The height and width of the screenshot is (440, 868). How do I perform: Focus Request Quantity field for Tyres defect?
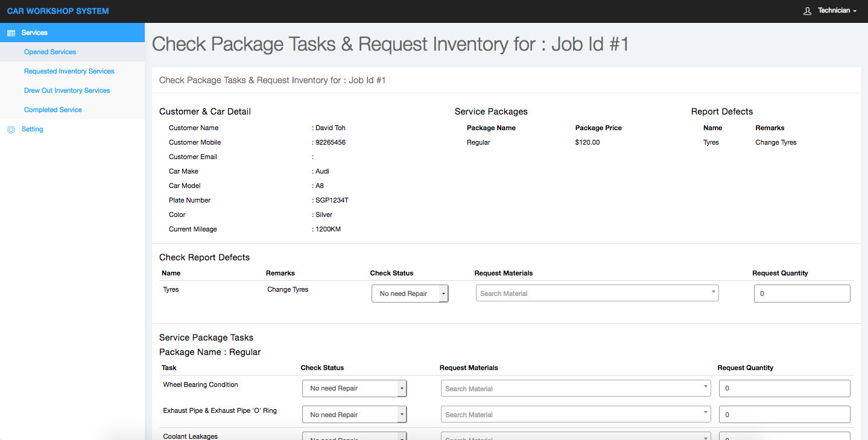tap(802, 294)
